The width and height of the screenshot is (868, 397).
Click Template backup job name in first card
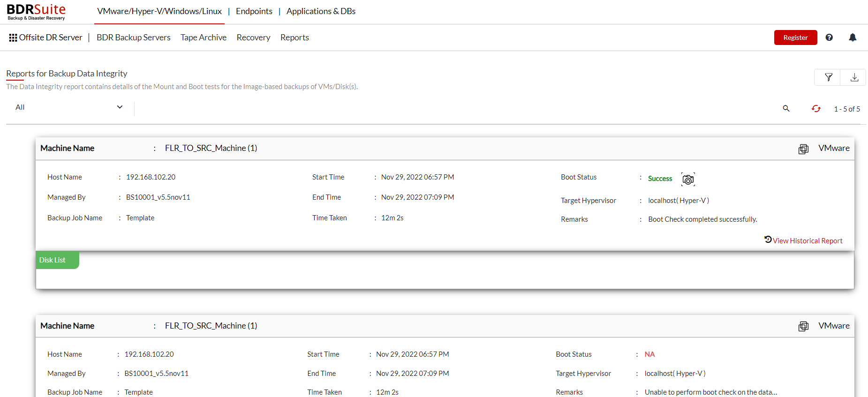point(140,218)
